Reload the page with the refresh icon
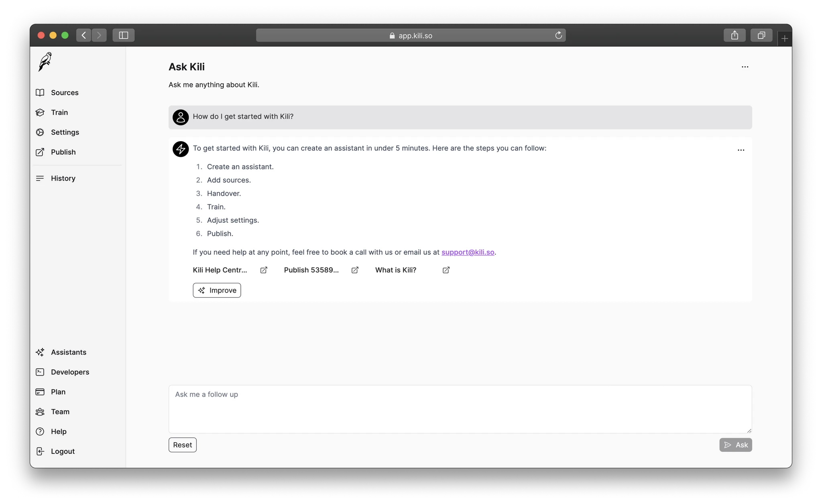Image resolution: width=822 pixels, height=504 pixels. click(x=558, y=35)
